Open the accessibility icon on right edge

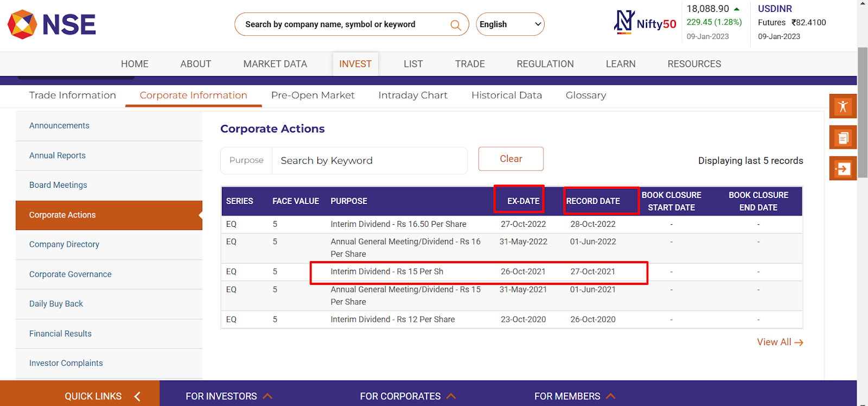(x=843, y=106)
